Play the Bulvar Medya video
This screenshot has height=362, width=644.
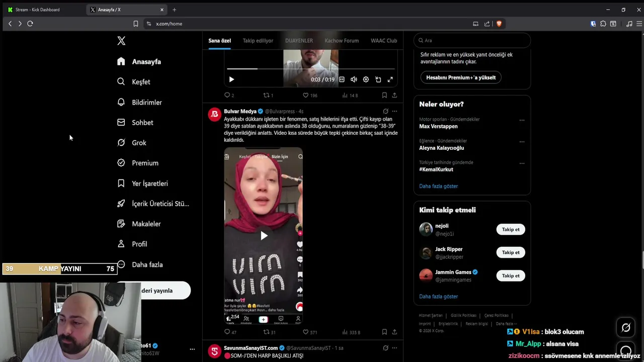tap(264, 235)
